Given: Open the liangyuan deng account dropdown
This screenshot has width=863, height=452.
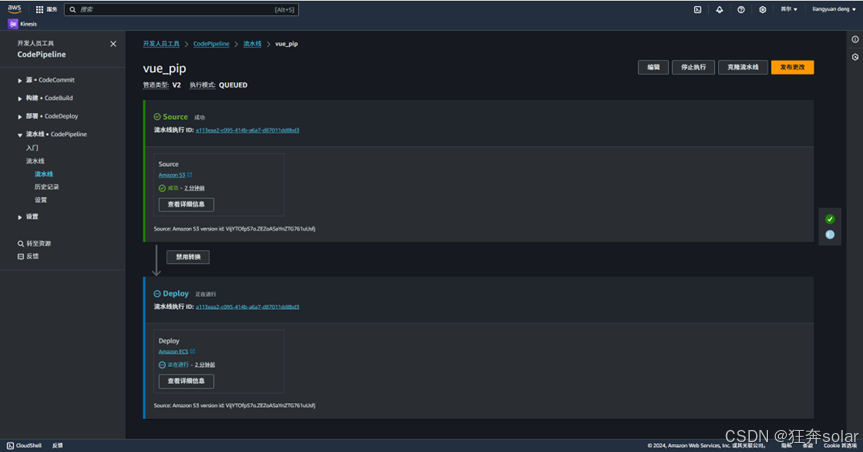Looking at the screenshot, I should point(834,9).
